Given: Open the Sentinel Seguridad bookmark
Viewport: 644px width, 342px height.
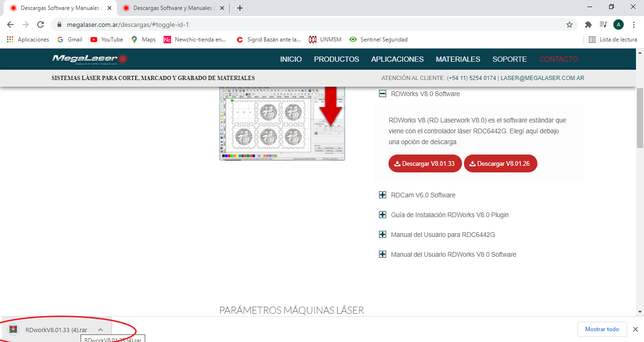Looking at the screenshot, I should 378,40.
